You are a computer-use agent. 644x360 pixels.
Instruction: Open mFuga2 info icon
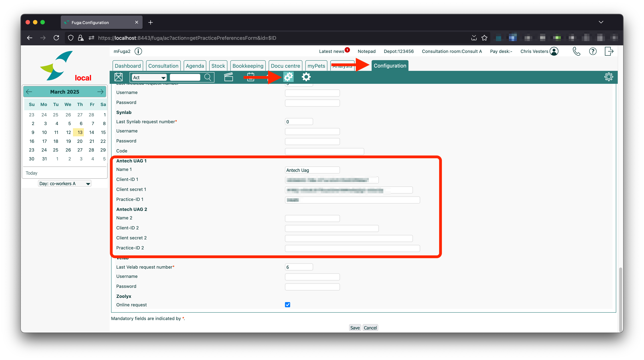pyautogui.click(x=138, y=51)
